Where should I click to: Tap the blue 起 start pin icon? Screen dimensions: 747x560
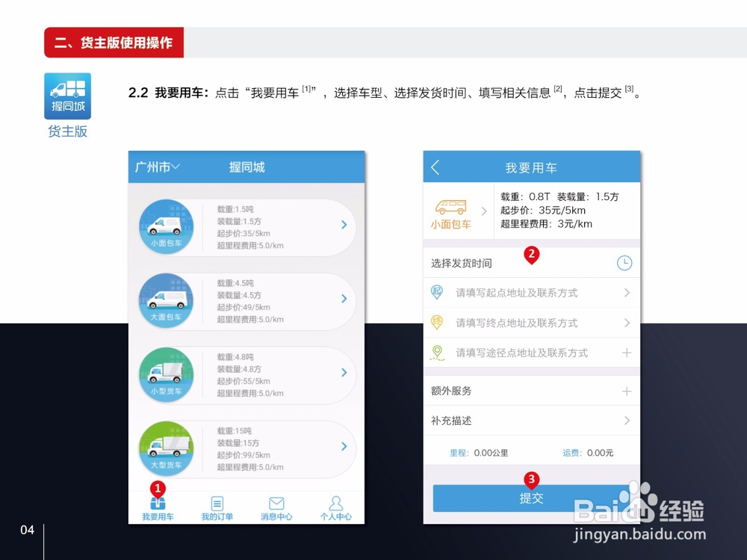click(436, 292)
